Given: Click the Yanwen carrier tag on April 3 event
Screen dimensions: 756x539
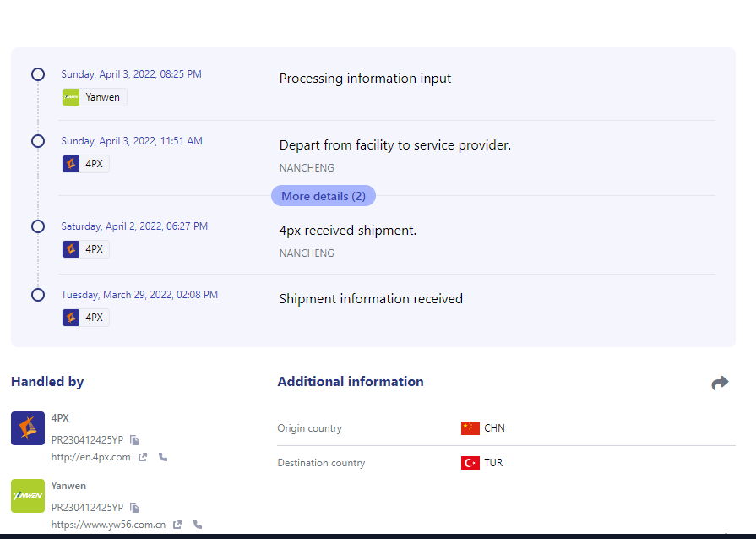Looking at the screenshot, I should pyautogui.click(x=94, y=97).
